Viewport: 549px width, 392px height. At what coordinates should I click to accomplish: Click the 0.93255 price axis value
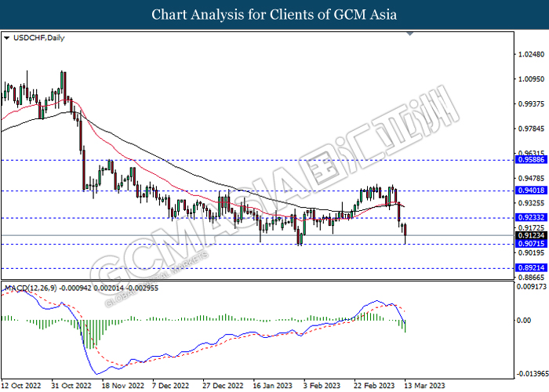point(531,203)
